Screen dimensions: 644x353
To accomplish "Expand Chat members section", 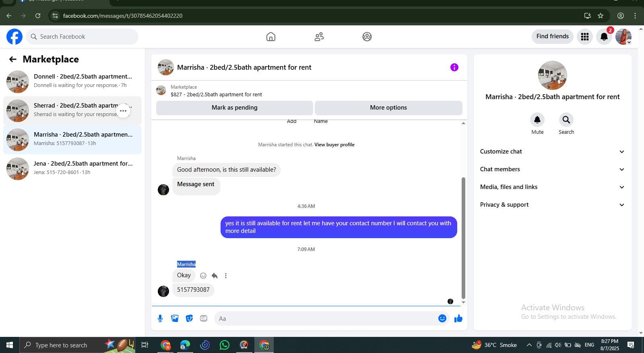I will (x=552, y=169).
